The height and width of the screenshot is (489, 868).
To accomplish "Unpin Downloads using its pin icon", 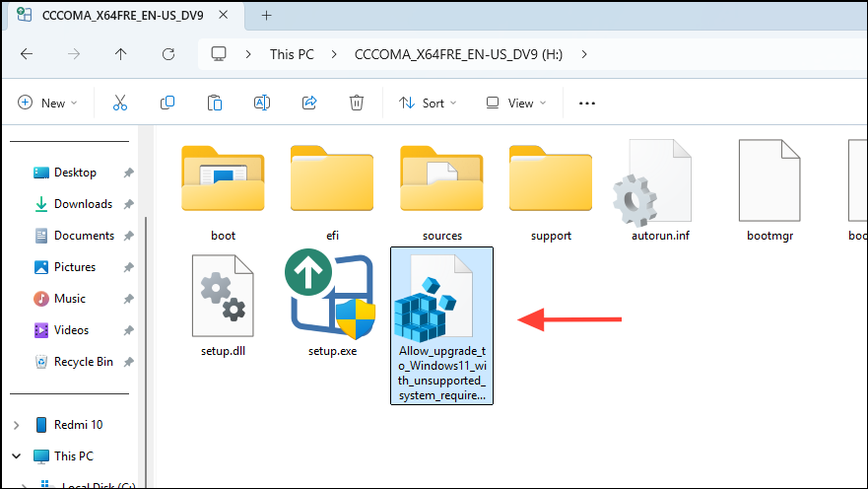I will point(128,204).
